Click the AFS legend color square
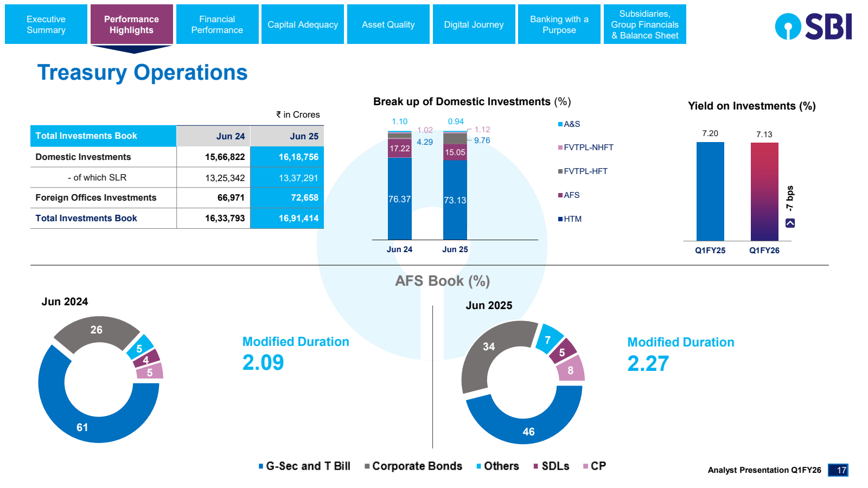The height and width of the screenshot is (488, 868). tap(560, 195)
